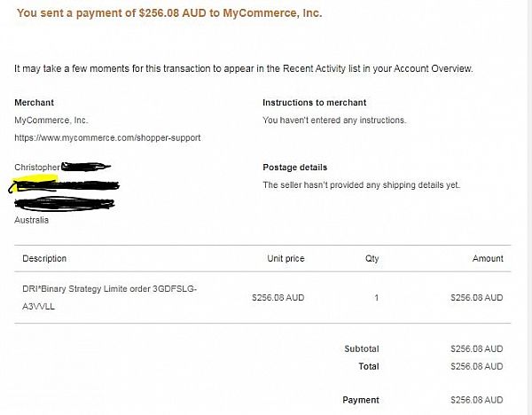The width and height of the screenshot is (532, 415).
Task: Click the quantity value 1
Action: pos(376,298)
